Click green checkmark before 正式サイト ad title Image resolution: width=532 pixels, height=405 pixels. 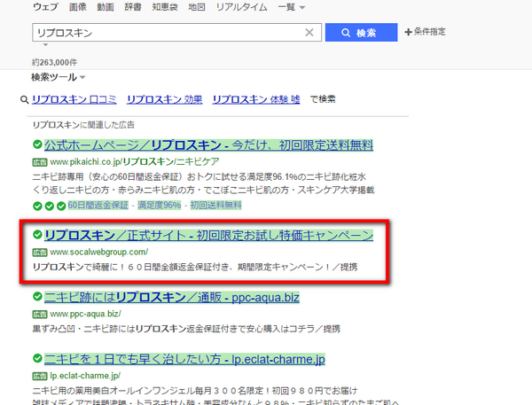coord(37,236)
